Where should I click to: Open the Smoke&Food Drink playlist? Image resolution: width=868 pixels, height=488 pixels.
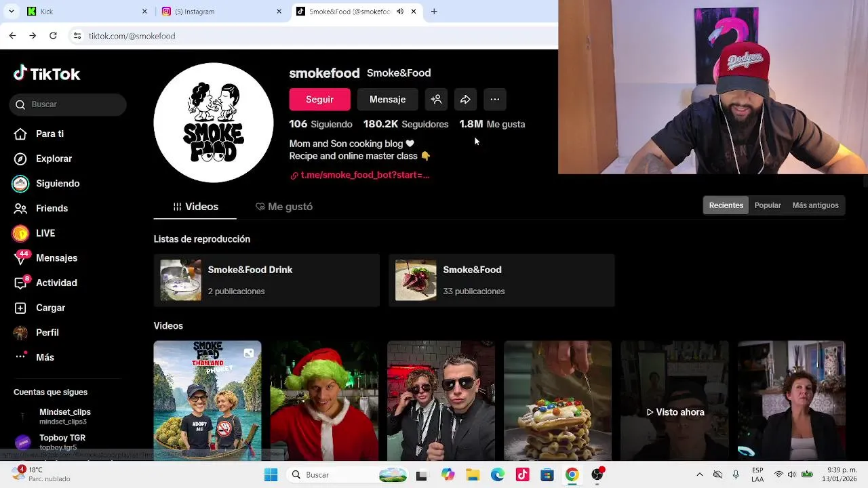(267, 281)
